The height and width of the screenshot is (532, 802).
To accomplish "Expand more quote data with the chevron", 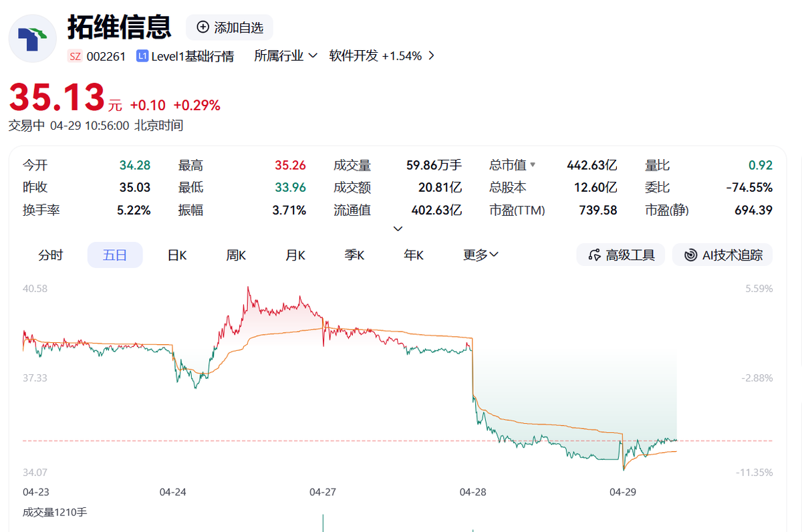I will pos(398,229).
